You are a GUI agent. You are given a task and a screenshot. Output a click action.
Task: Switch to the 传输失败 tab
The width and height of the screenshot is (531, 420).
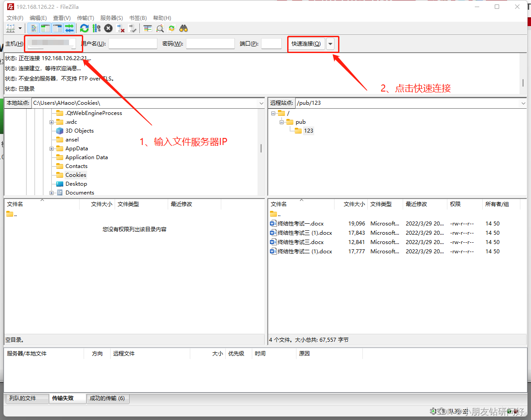point(67,398)
